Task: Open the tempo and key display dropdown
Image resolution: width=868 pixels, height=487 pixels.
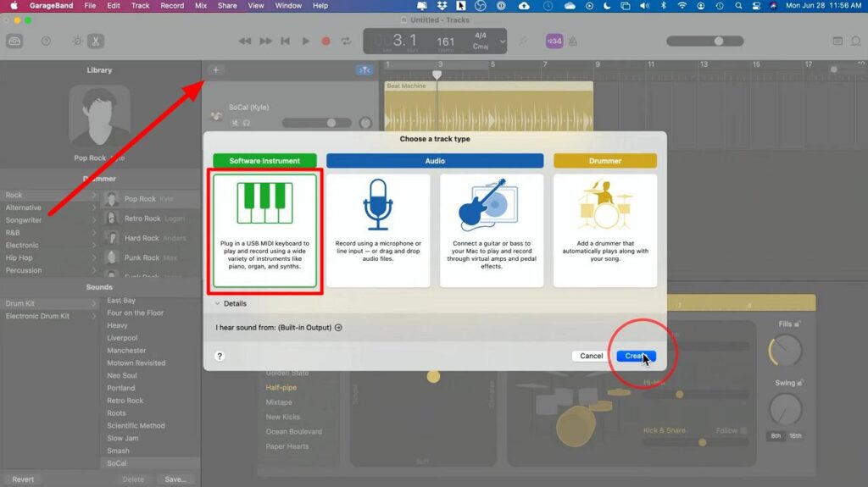Action: (503, 41)
